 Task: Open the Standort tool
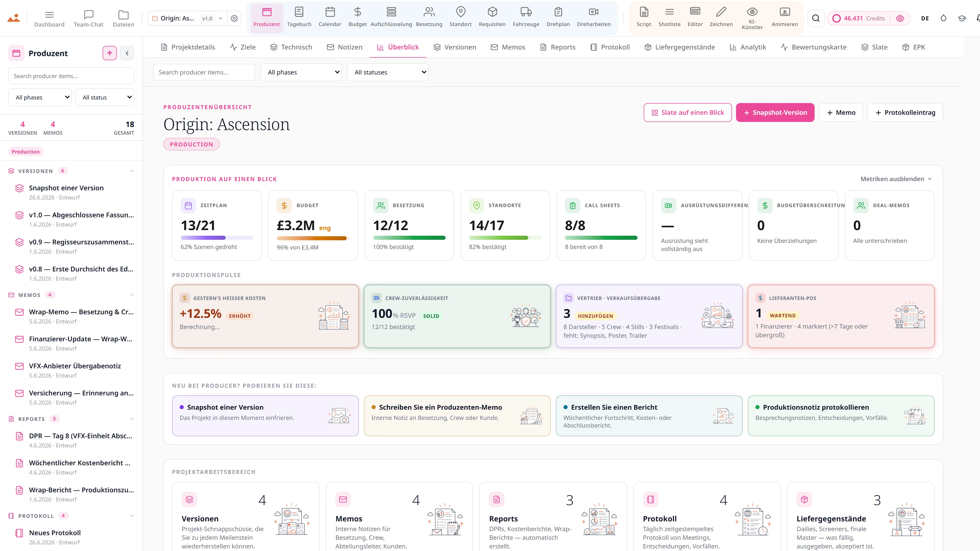[x=460, y=18]
